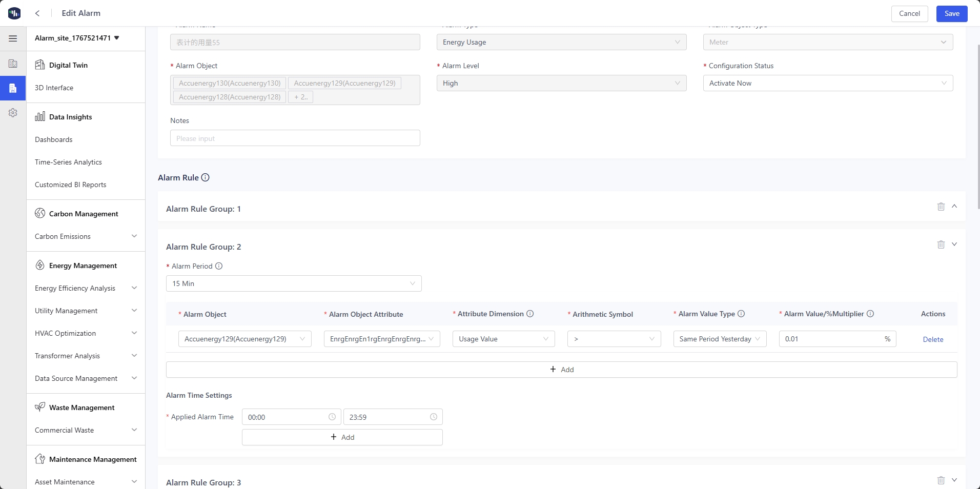980x489 pixels.
Task: Click the Save button
Action: (x=951, y=13)
